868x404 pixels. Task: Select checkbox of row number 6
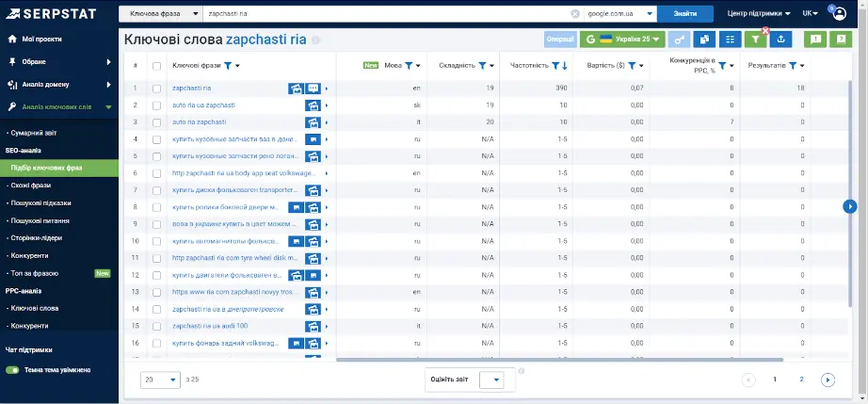[x=156, y=173]
